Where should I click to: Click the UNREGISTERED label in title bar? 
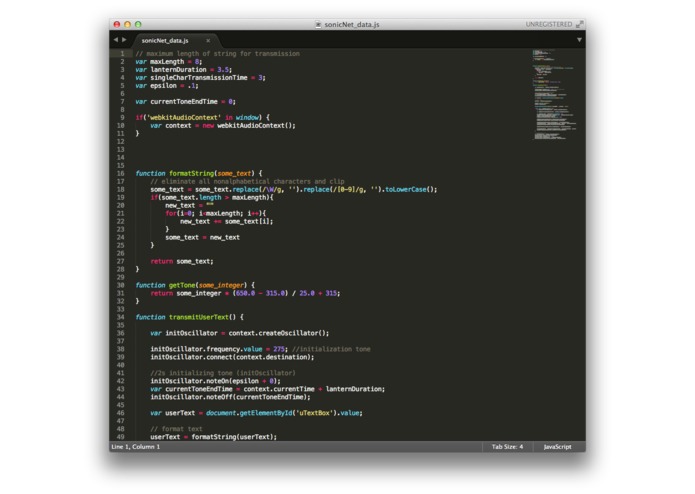(549, 24)
